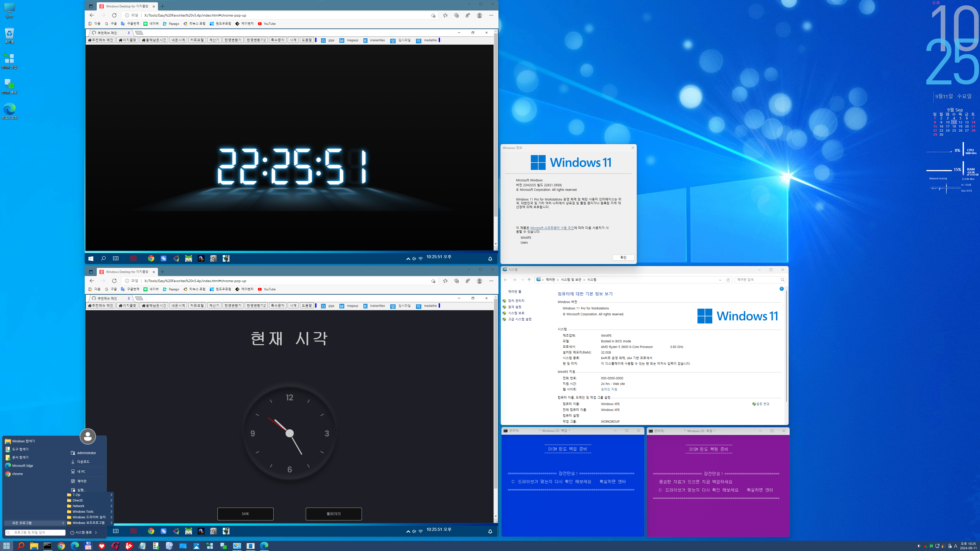This screenshot has height=551, width=980.
Task: Open the 윈도우포럼 Edge shortcut on desktop
Action: [x=9, y=111]
